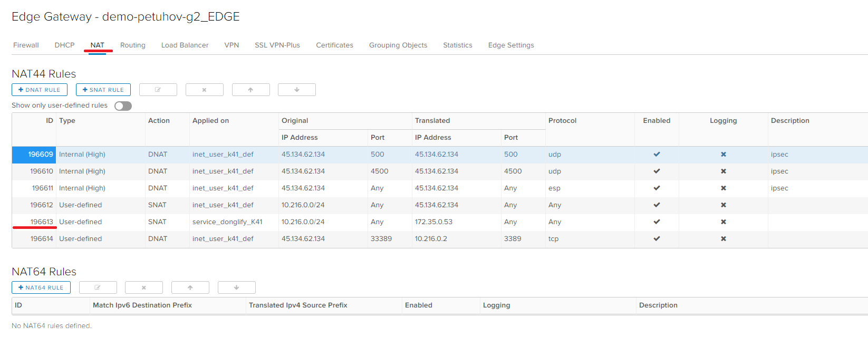
Task: Move NAT44 rule up with arrow icon
Action: (250, 90)
